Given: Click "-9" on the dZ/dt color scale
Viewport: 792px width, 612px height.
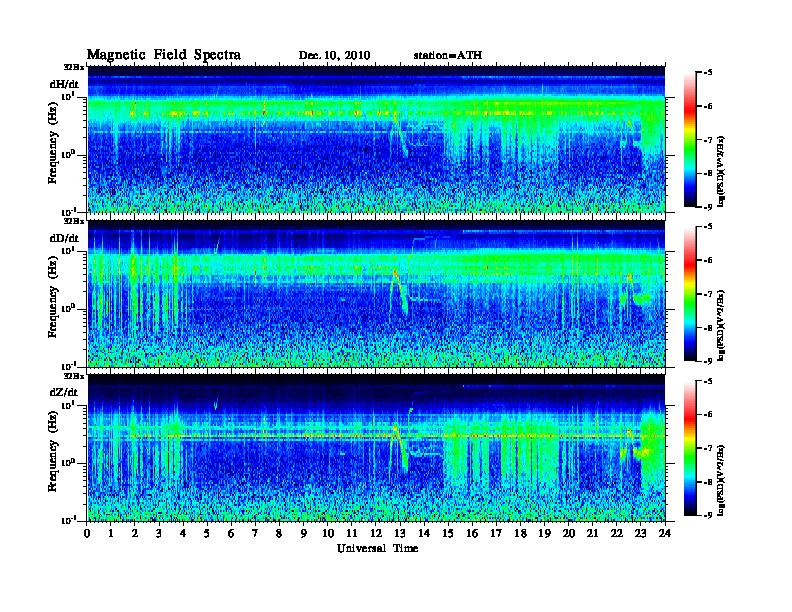Looking at the screenshot, I should point(707,515).
